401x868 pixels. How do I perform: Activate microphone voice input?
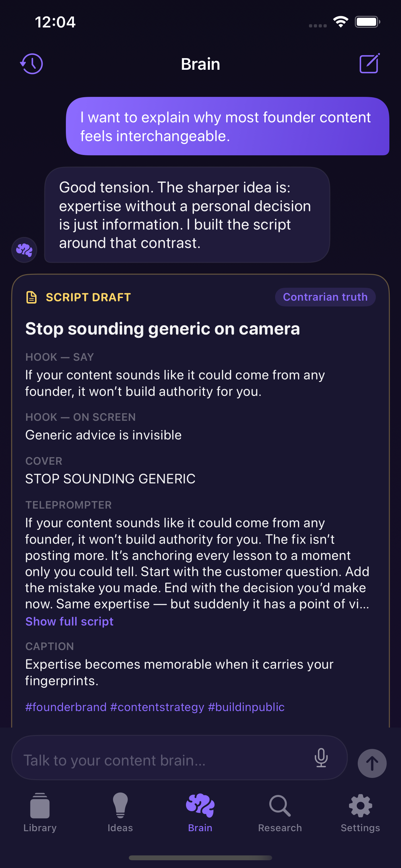pos(321,758)
